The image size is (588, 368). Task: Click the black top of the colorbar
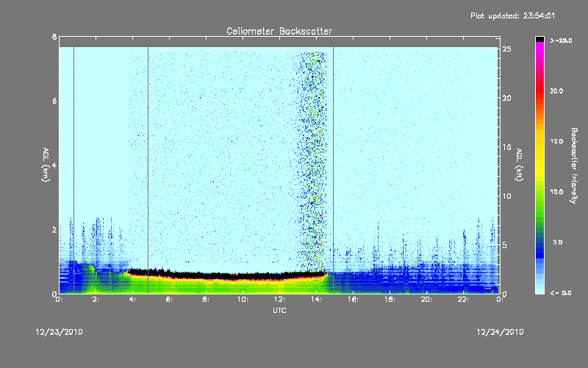pyautogui.click(x=539, y=39)
